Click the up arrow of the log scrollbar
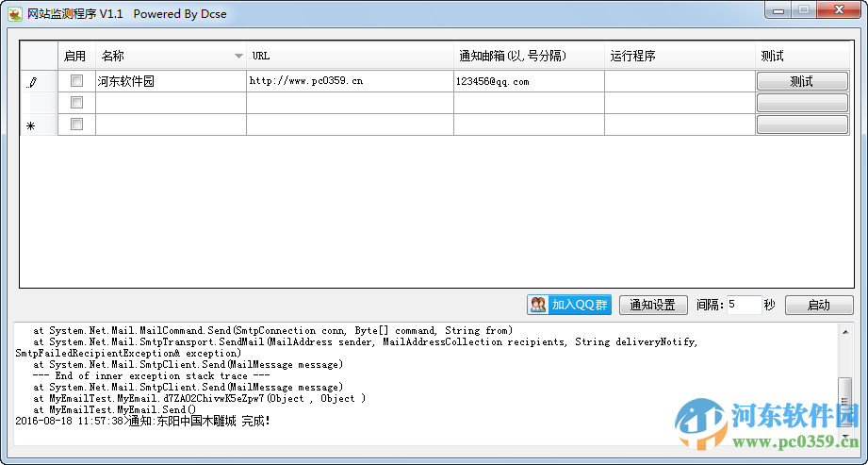Screen dimensions: 868x465 pos(845,332)
